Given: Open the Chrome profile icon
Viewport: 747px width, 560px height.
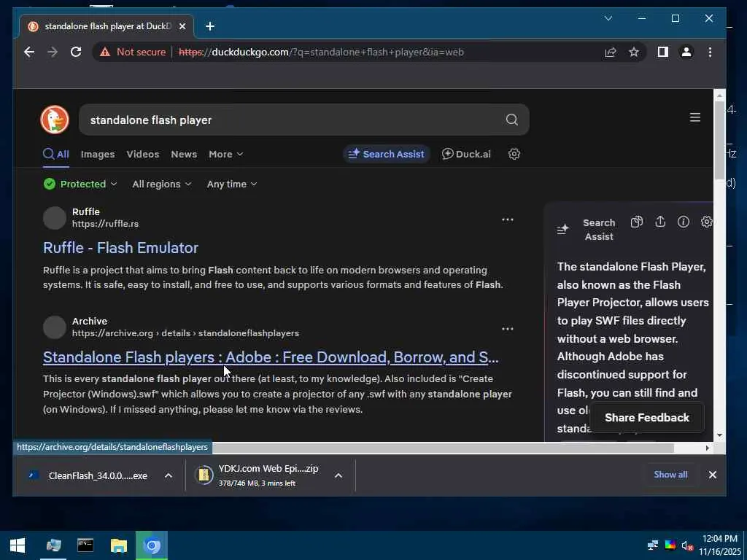Looking at the screenshot, I should point(686,52).
